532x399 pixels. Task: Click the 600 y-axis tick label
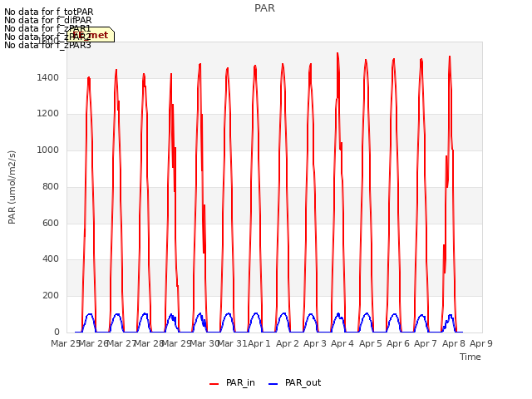pos(51,223)
